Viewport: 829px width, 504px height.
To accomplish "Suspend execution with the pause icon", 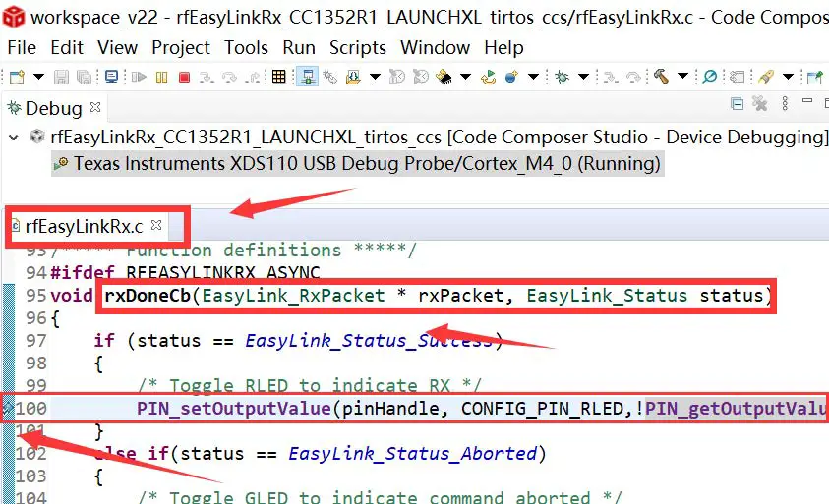I will [162, 78].
